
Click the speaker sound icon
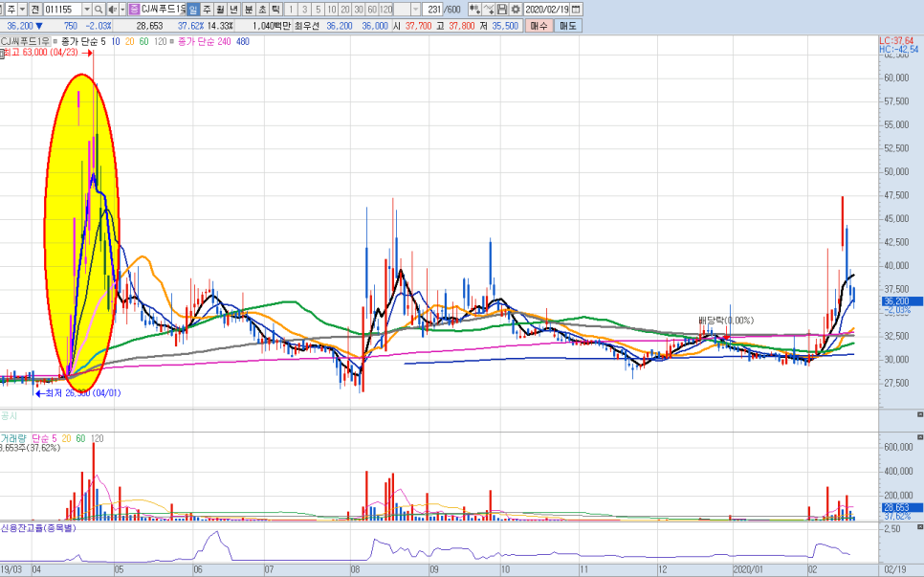point(112,9)
